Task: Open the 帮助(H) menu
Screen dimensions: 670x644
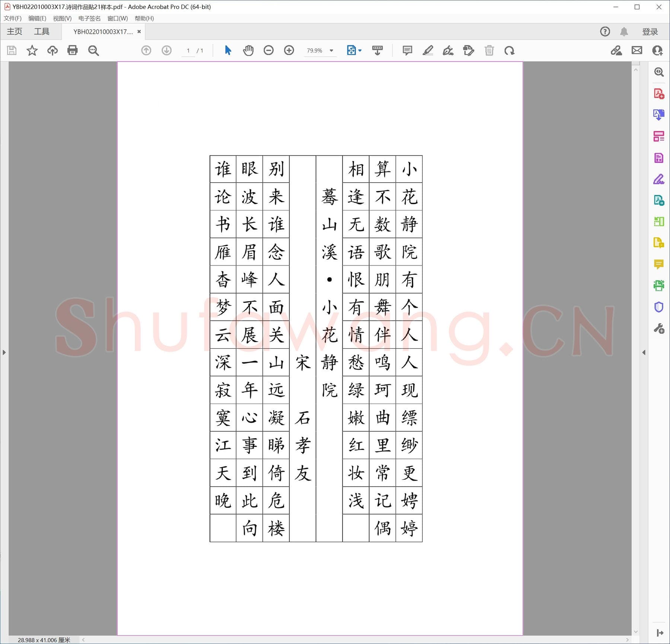Action: tap(144, 18)
